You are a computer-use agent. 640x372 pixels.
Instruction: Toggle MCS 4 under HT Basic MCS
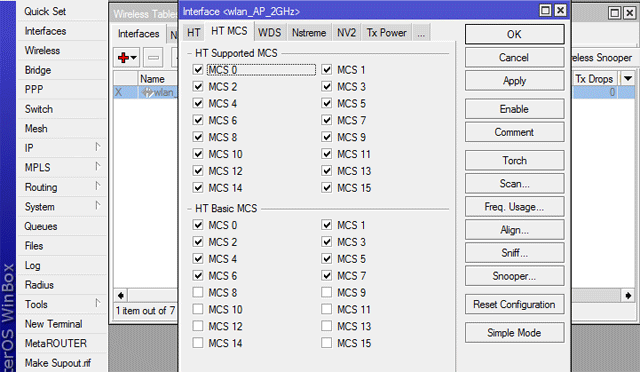(198, 259)
